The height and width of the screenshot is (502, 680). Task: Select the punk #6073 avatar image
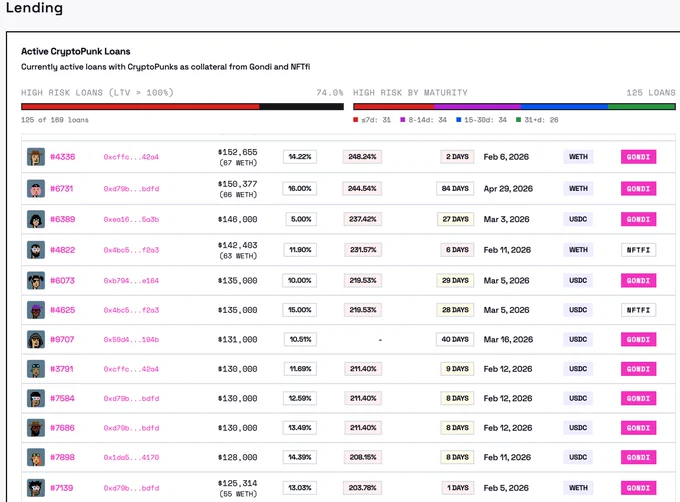[x=36, y=280]
